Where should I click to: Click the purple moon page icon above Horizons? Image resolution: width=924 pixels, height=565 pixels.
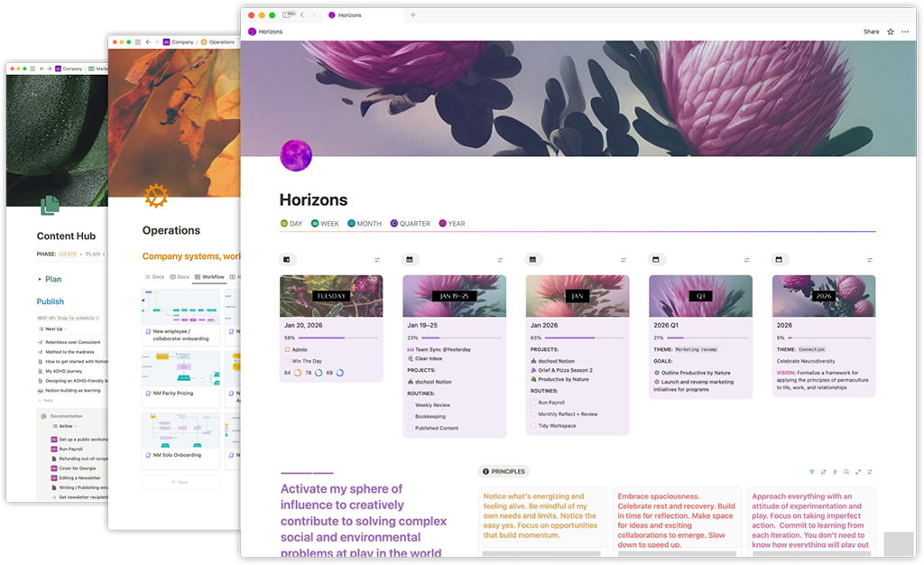click(296, 155)
